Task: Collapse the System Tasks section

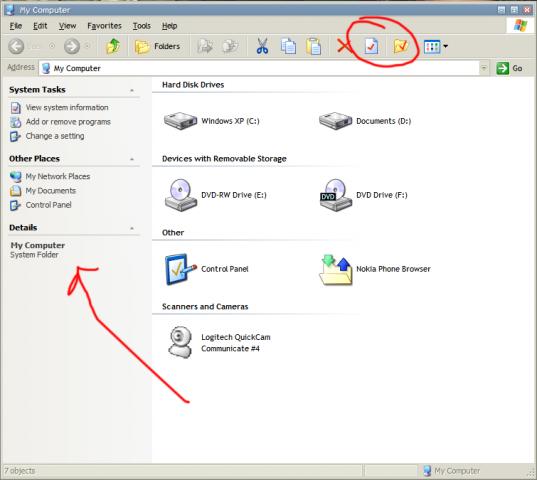Action: click(x=132, y=90)
